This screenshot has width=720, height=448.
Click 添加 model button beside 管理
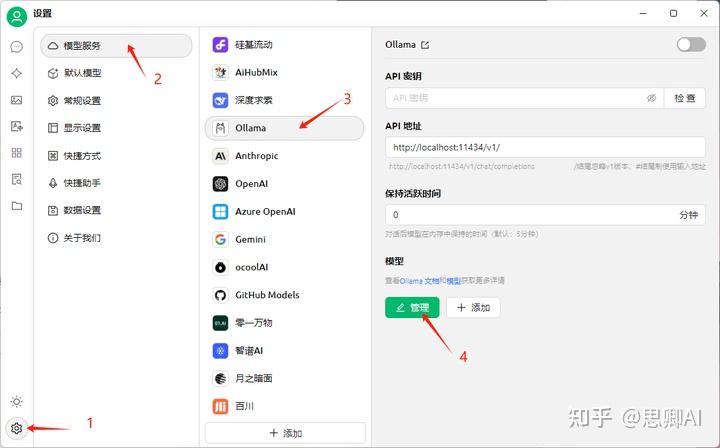pyautogui.click(x=473, y=308)
